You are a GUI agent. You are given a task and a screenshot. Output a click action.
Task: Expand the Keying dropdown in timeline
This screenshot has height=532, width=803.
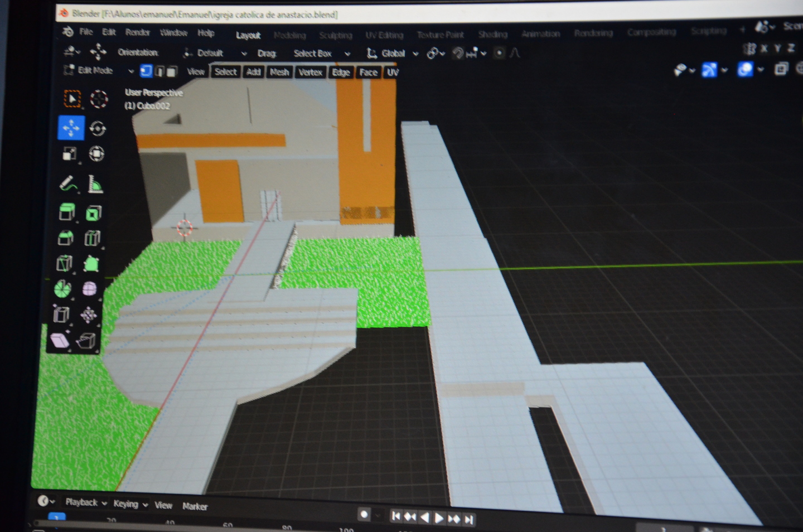click(x=130, y=504)
